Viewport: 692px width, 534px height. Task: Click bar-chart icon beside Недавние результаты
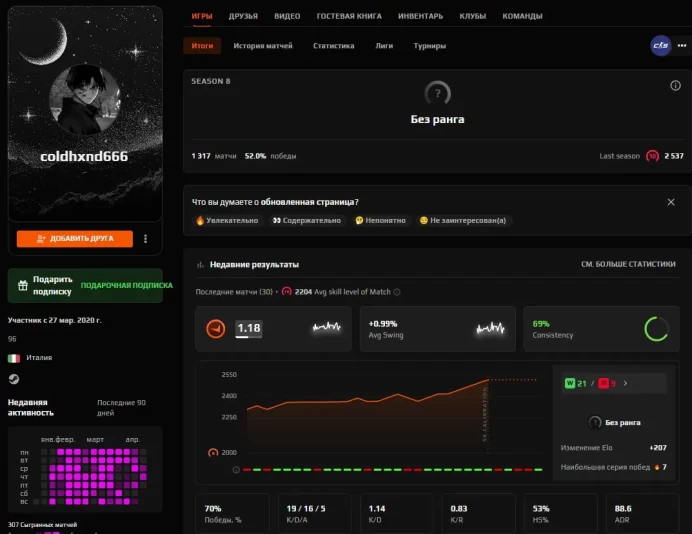pos(200,265)
